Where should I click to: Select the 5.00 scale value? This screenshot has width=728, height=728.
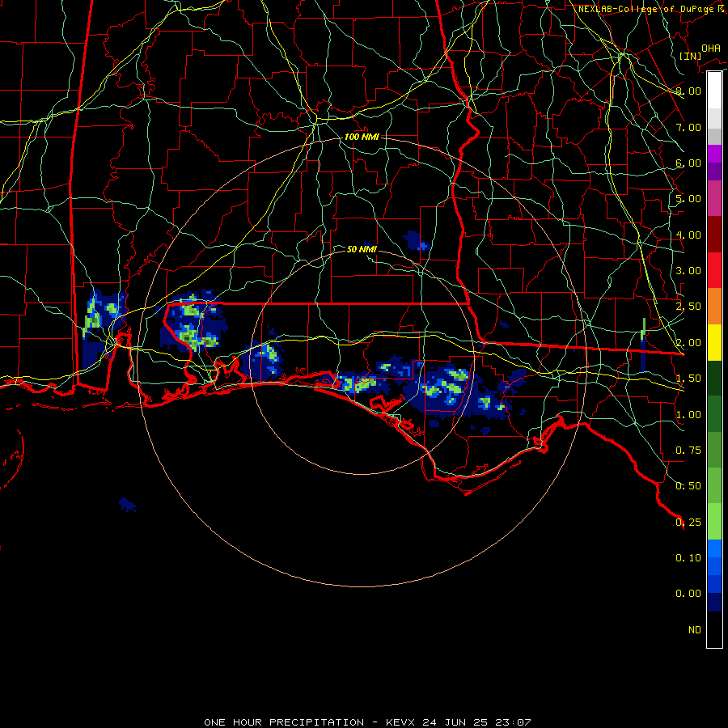(688, 199)
